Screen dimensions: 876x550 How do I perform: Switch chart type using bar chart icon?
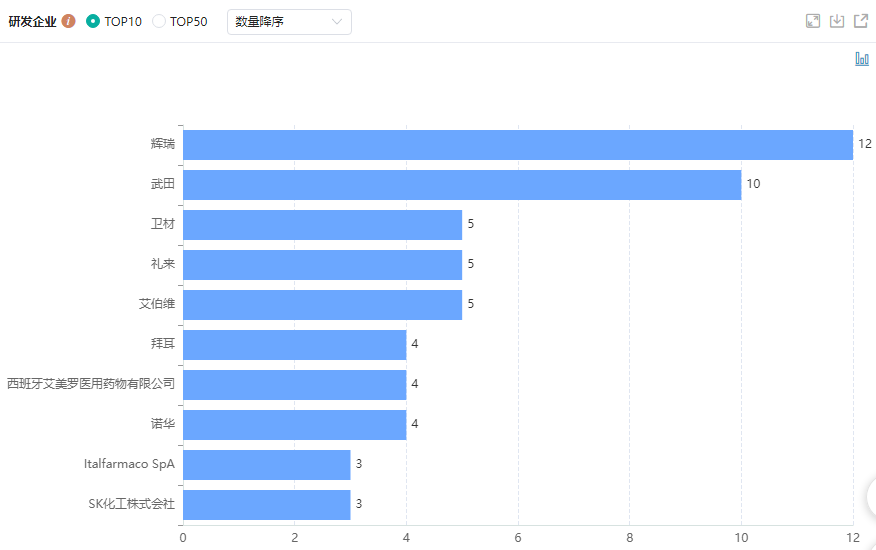[861, 59]
